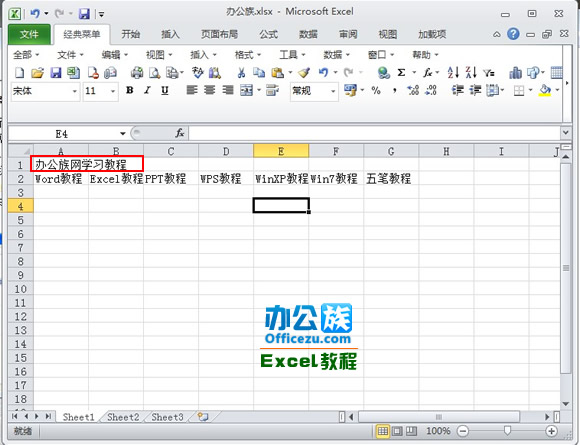Viewport: 580px width, 445px height.
Task: Open the 全部 classic menu dropdown
Action: [26, 55]
